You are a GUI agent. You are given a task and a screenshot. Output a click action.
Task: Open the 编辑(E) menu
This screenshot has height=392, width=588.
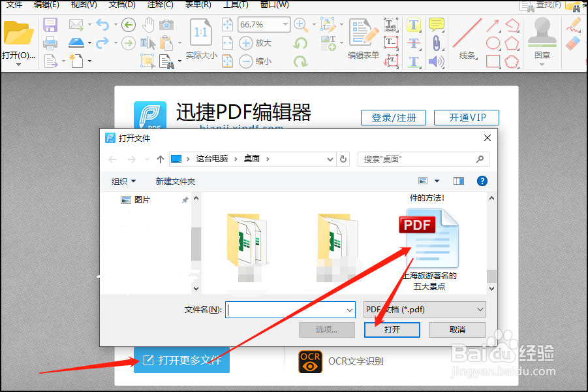pos(46,5)
